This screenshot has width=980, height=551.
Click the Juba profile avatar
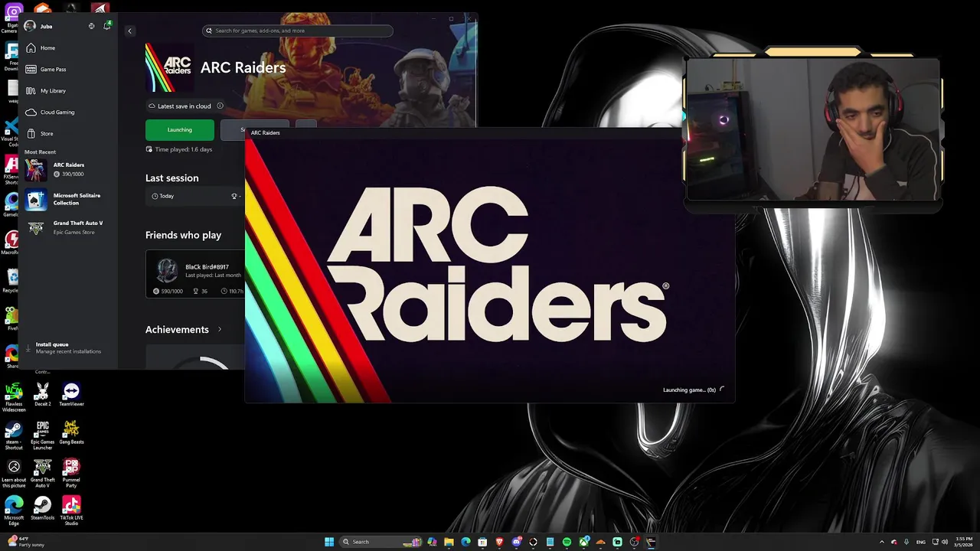coord(30,26)
